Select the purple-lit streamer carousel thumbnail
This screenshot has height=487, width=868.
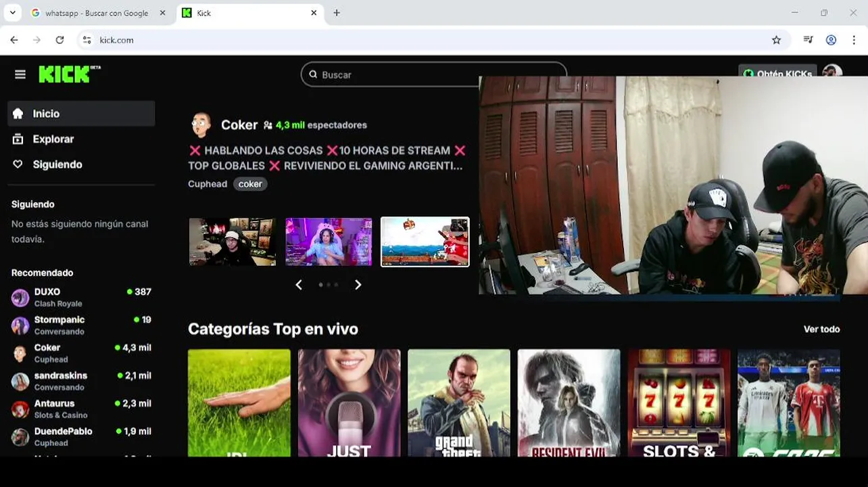(329, 241)
